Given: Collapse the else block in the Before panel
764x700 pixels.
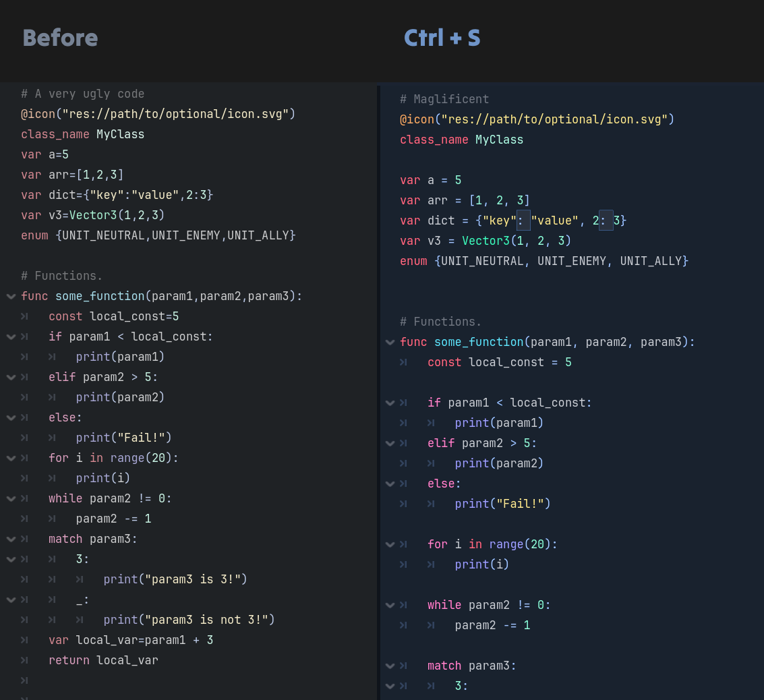Looking at the screenshot, I should pyautogui.click(x=11, y=417).
